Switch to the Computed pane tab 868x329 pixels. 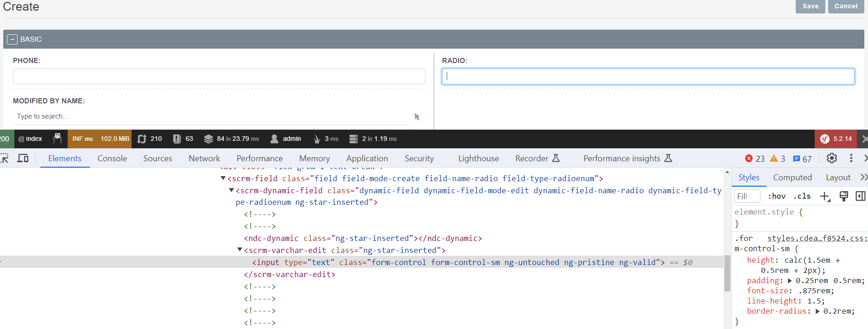(x=792, y=177)
